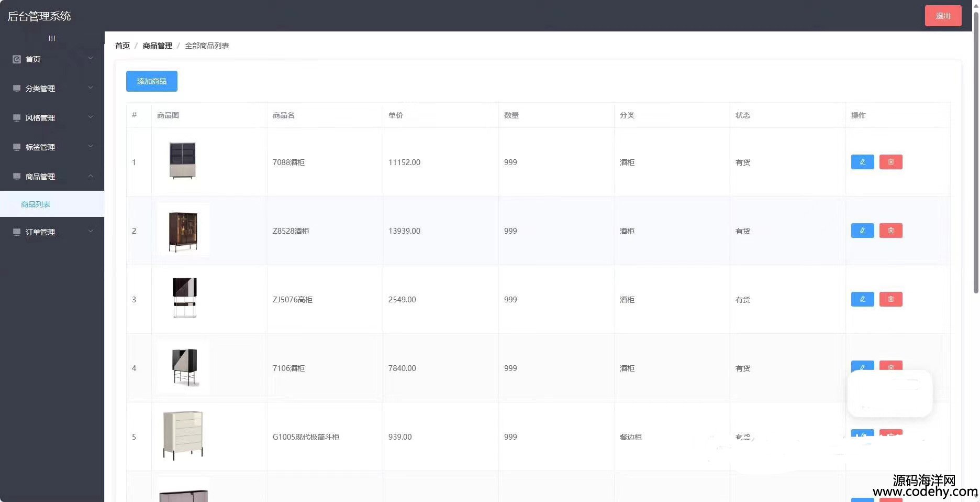Expand the 分类管理 menu chevron
This screenshot has width=980, height=502.
[91, 88]
